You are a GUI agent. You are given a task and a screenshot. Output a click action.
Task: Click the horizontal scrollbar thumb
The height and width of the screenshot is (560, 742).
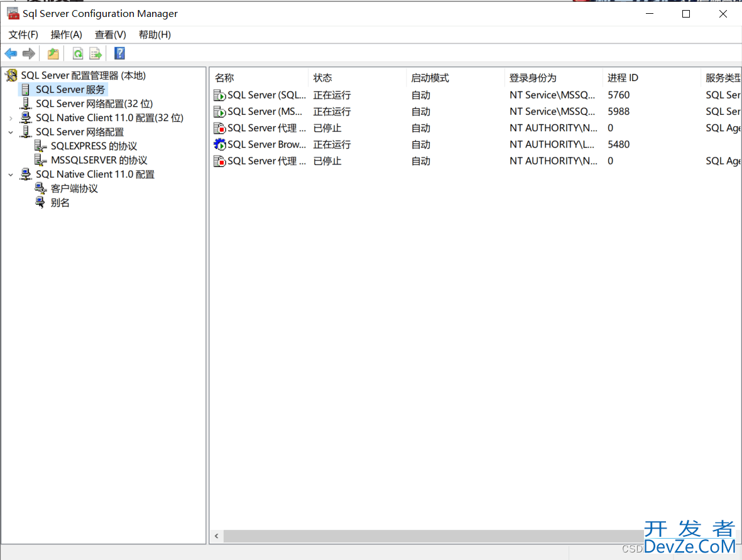coord(434,536)
